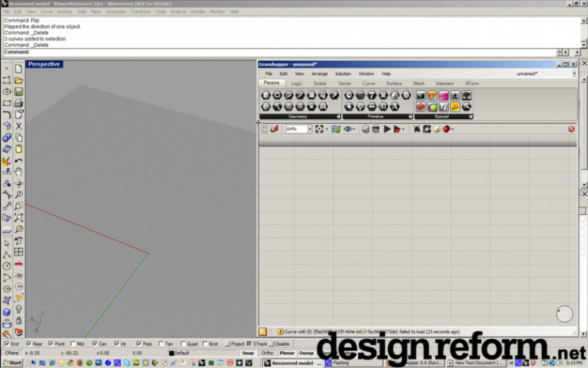Viewport: 588px width, 368px height.
Task: Click the orange T icon in Special panel
Action: 432,96
